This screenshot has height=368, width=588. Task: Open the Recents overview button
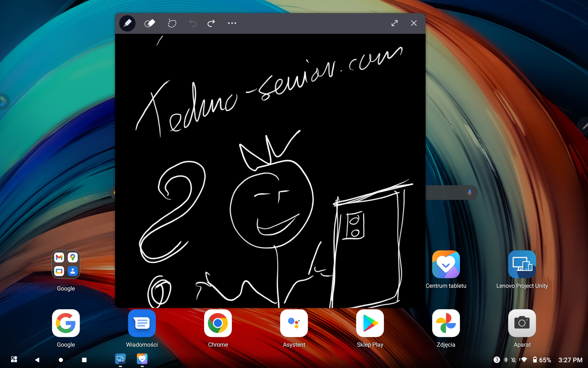tap(84, 360)
